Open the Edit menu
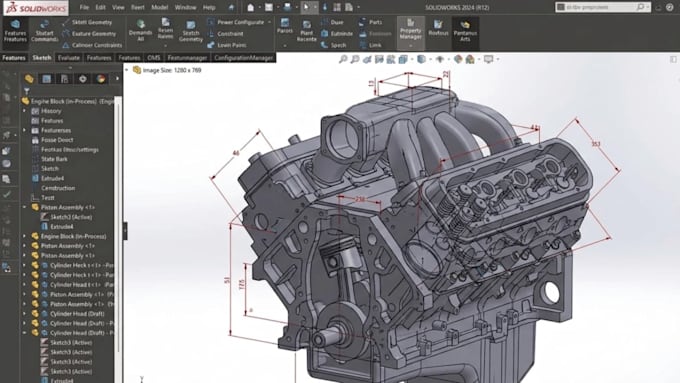 coord(100,7)
